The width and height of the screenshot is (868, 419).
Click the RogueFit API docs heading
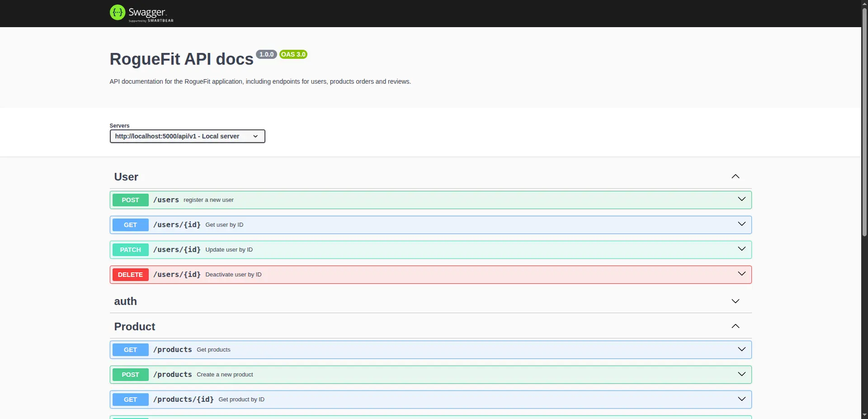pos(180,59)
